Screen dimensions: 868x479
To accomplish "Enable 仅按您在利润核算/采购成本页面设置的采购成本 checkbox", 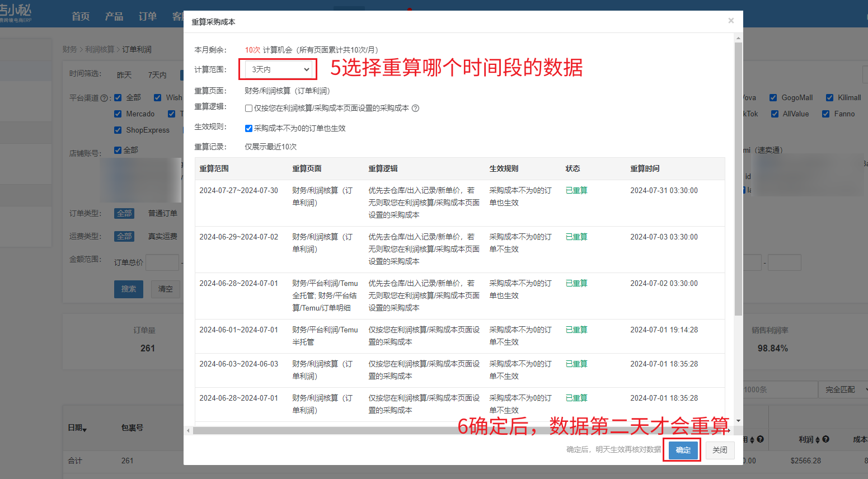I will tap(248, 108).
